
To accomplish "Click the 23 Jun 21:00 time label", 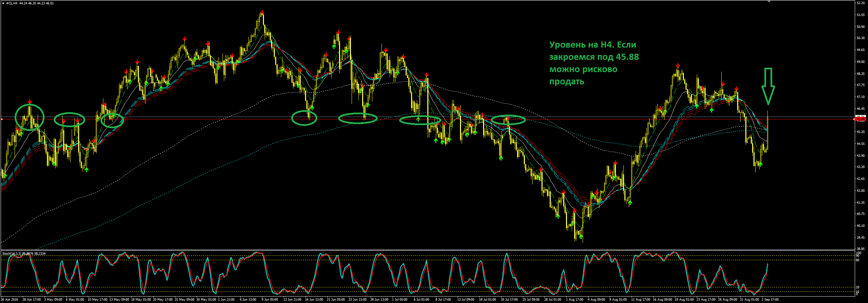I will (358, 300).
